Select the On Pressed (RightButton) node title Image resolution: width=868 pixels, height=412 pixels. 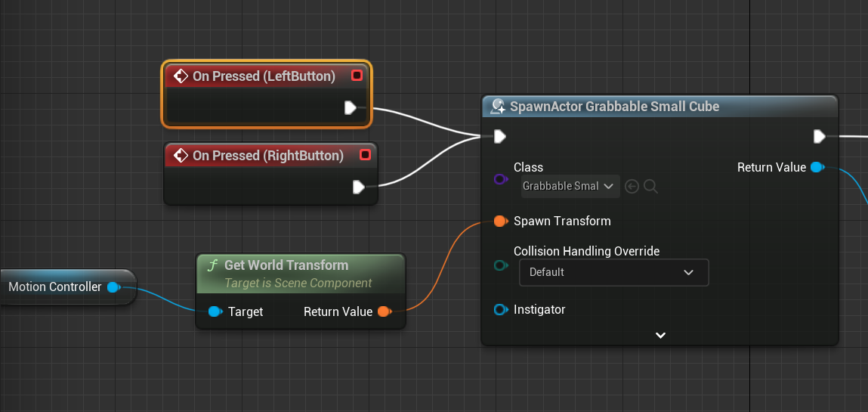pyautogui.click(x=268, y=156)
